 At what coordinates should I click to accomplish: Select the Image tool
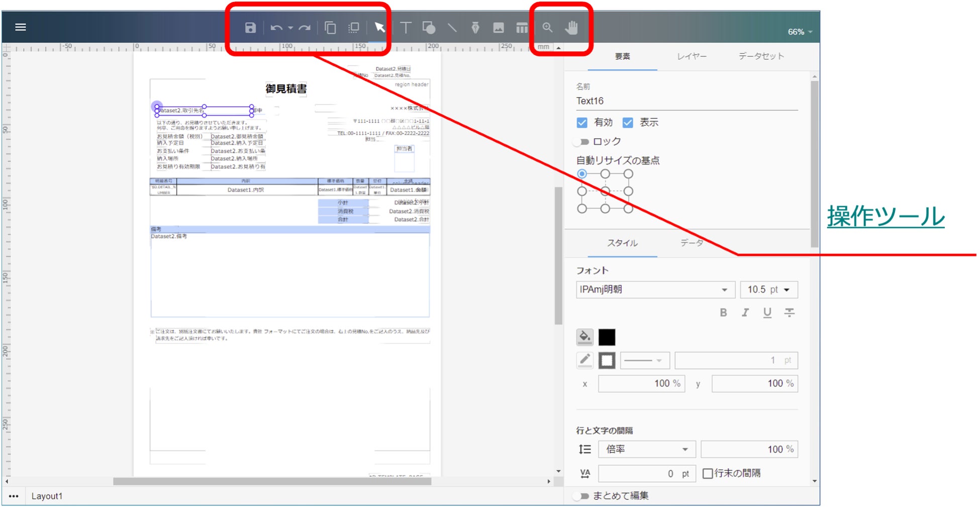(499, 28)
